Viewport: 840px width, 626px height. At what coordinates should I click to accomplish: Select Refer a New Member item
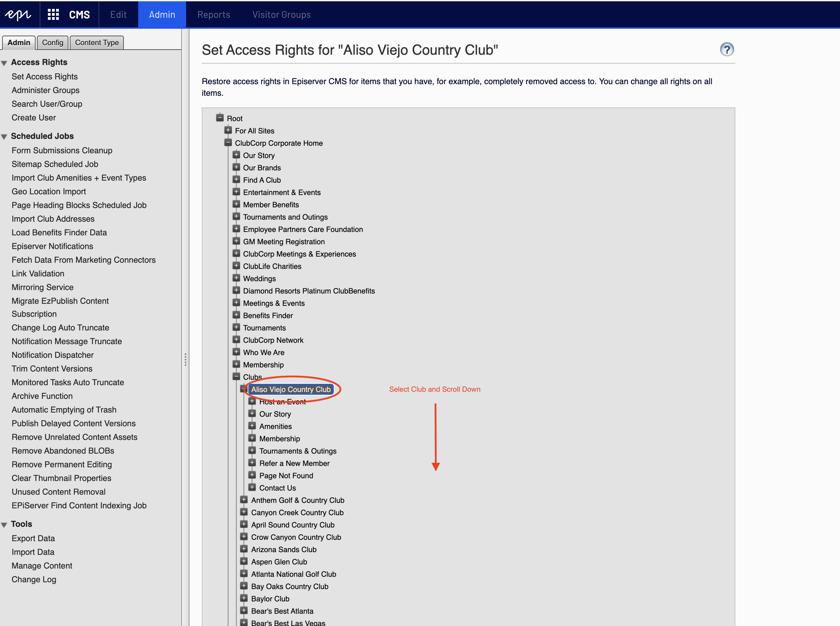click(294, 463)
